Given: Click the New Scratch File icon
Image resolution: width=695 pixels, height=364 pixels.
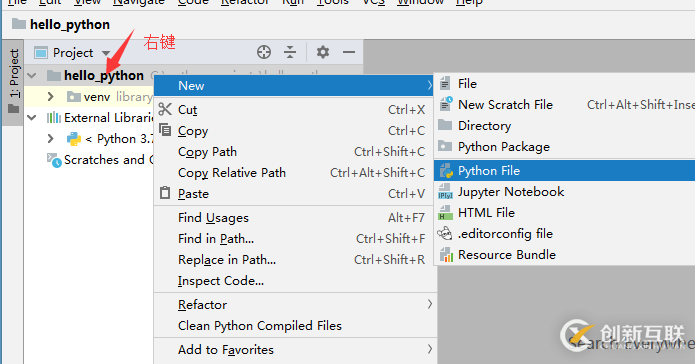Looking at the screenshot, I should click(445, 104).
